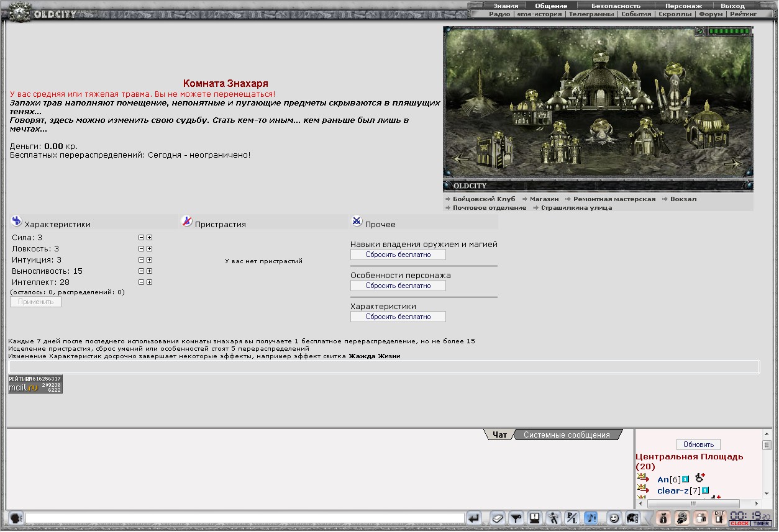Click Обновить button in player list
779x532 pixels.
pyautogui.click(x=698, y=444)
